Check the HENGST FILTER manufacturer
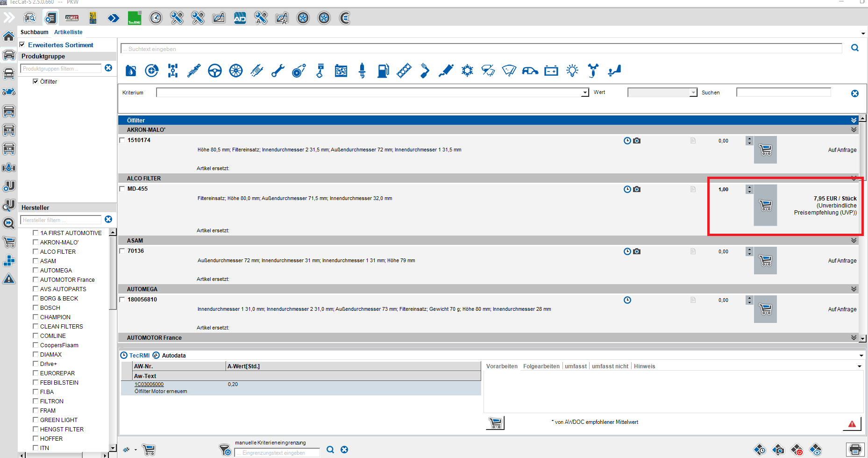The height and width of the screenshot is (458, 868). (x=36, y=429)
